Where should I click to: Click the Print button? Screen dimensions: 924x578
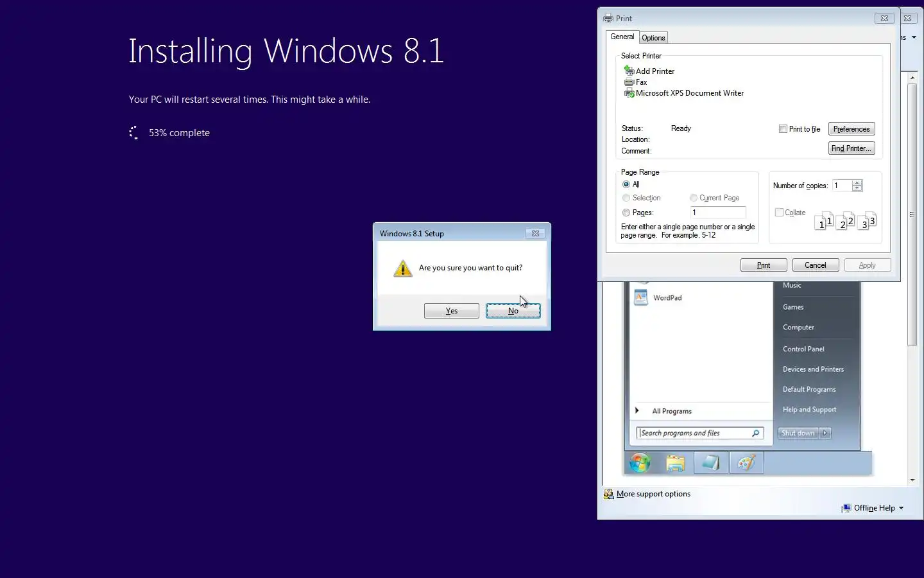pos(764,265)
